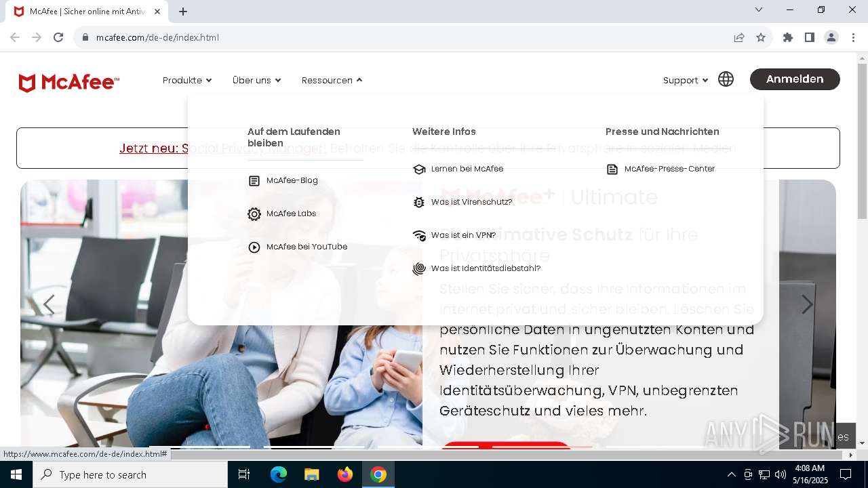Viewport: 868px width, 488px height.
Task: Open the McAfee-Blog link
Action: pyautogui.click(x=292, y=180)
